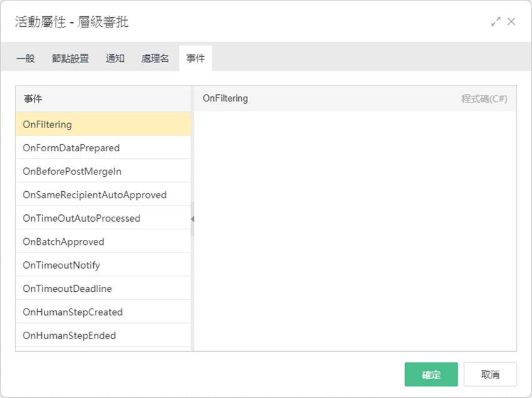The width and height of the screenshot is (532, 398).
Task: Confirm with the green 確定 button
Action: 431,374
